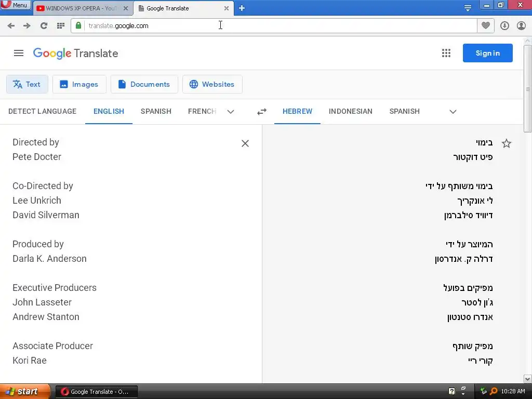The height and width of the screenshot is (399, 532).
Task: Click the scrollbar down arrow
Action: point(528,379)
